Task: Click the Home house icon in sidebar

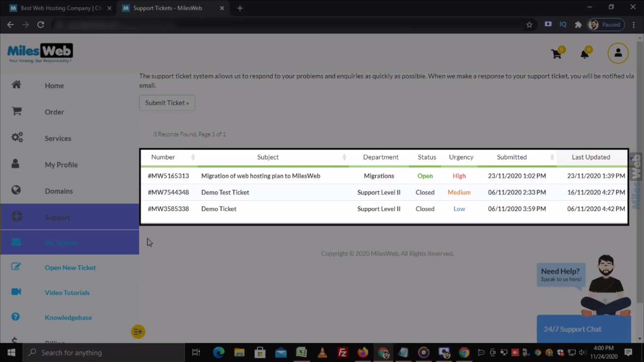Action: click(x=17, y=85)
